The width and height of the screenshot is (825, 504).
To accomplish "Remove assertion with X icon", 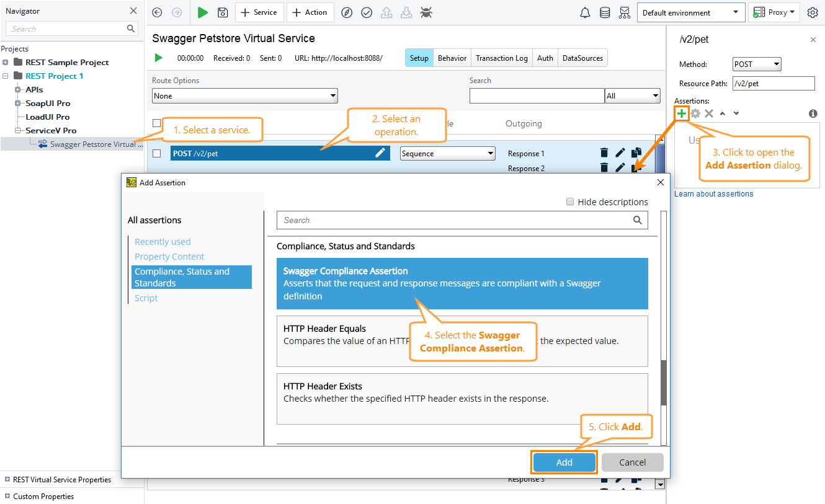I will coord(709,113).
